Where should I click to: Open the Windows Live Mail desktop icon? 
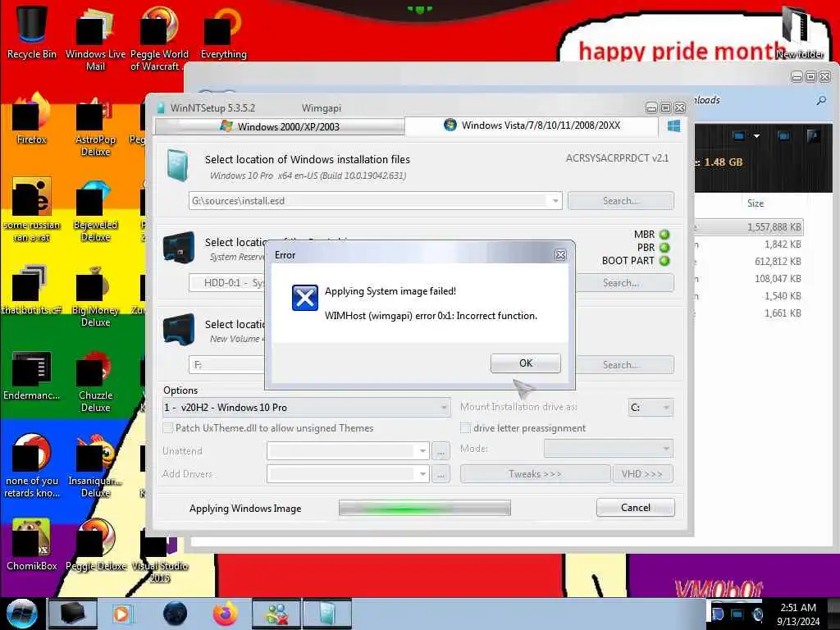click(x=95, y=39)
